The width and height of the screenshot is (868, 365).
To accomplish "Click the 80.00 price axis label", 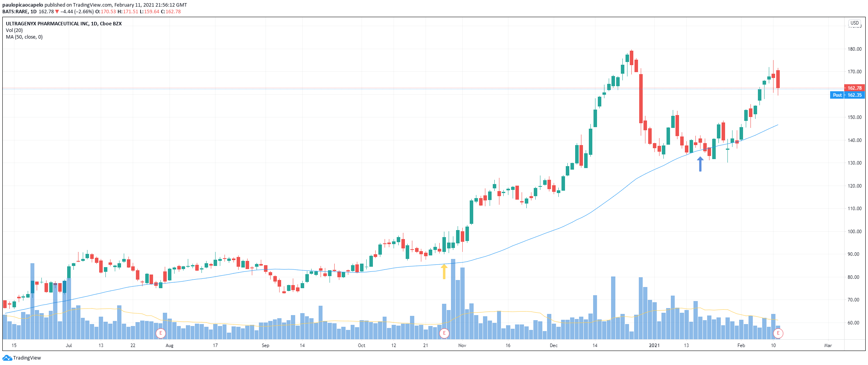I will (x=853, y=277).
